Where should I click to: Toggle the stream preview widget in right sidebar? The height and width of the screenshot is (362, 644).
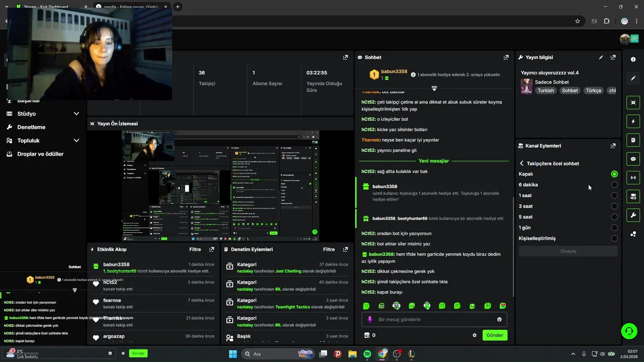click(633, 103)
